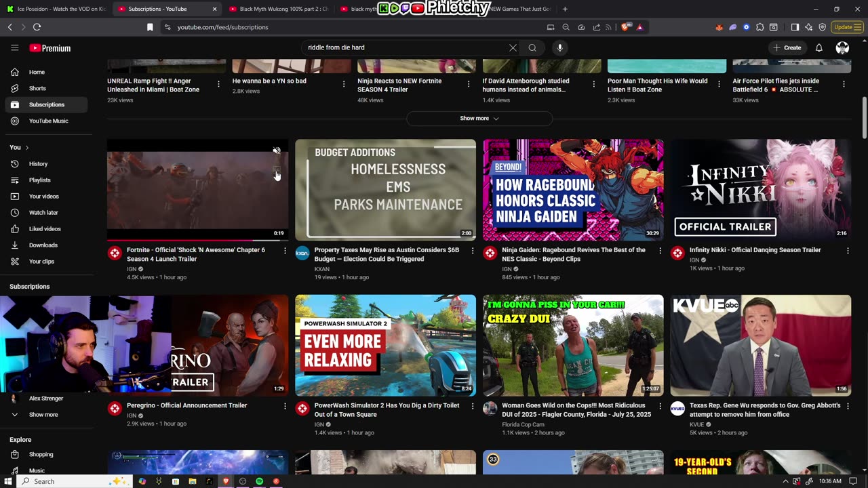Open the Alex Strenger subscription channel

point(46,399)
